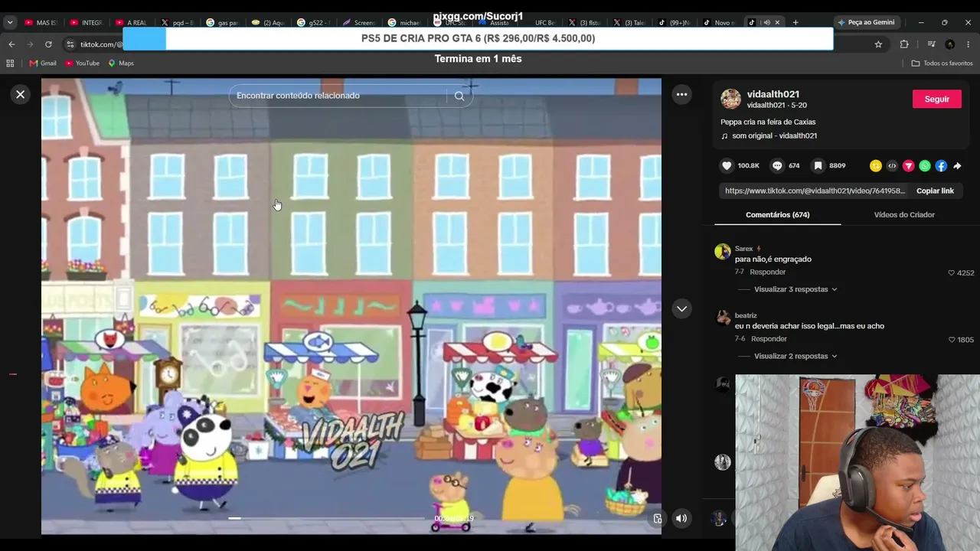Go back in browser history
The width and height of the screenshot is (980, 551).
click(11, 44)
